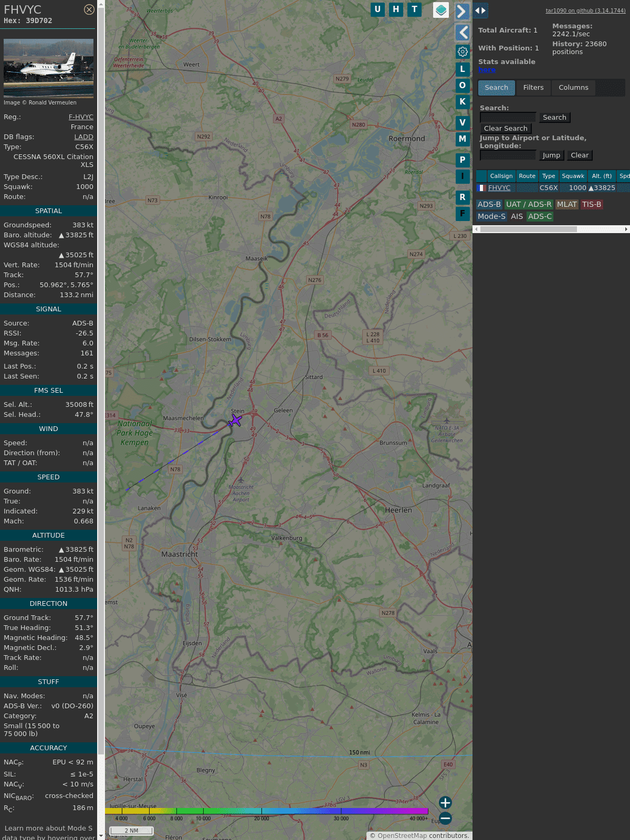630x840 pixels.
Task: Open tar1090 on github link
Action: 585,10
